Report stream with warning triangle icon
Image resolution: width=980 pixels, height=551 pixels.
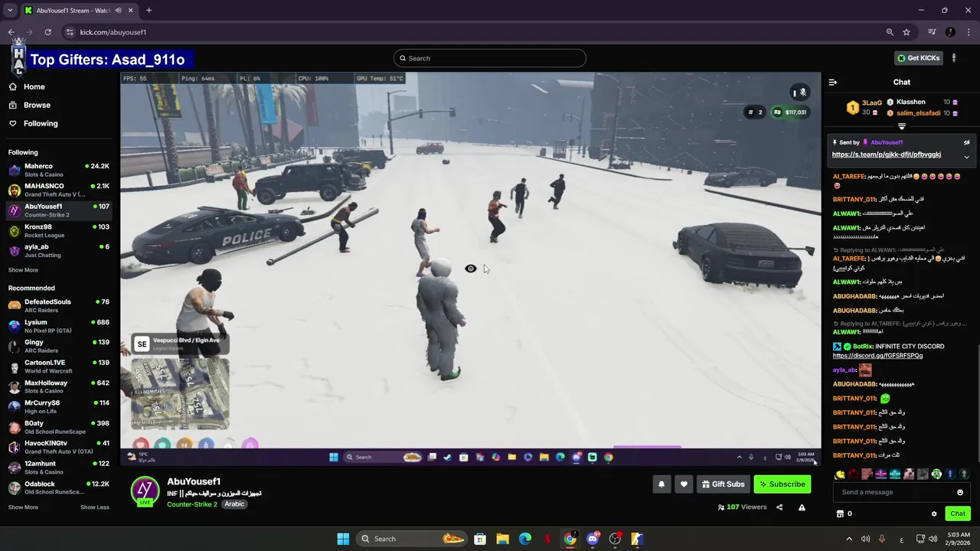[802, 507]
